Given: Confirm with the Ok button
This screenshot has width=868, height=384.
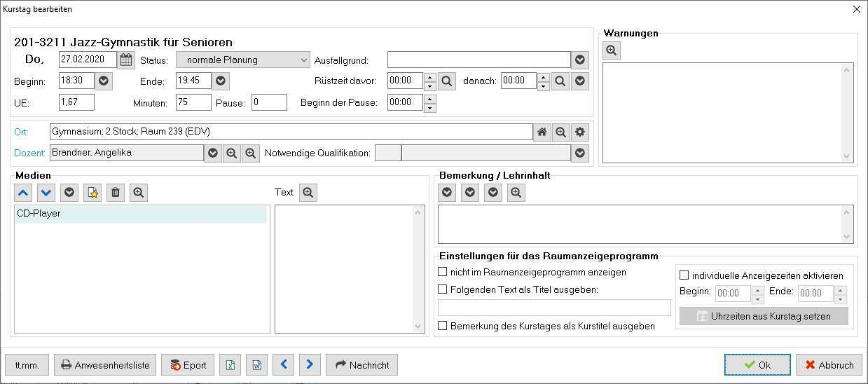Looking at the screenshot, I should click(757, 365).
